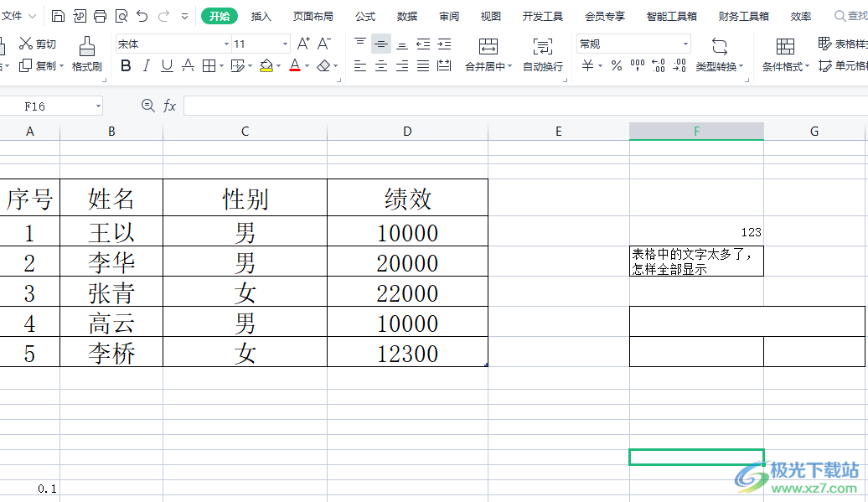868x502 pixels.
Task: Align text left
Action: tap(359, 66)
